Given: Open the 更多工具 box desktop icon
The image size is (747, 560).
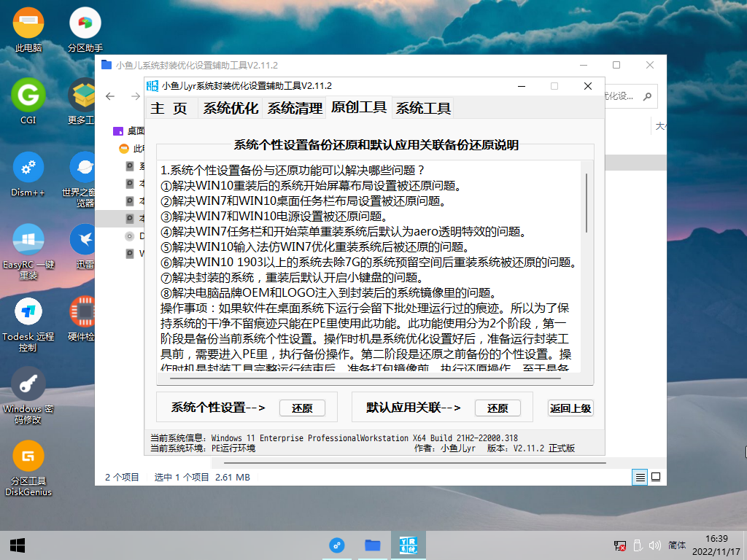Looking at the screenshot, I should coord(82,101).
